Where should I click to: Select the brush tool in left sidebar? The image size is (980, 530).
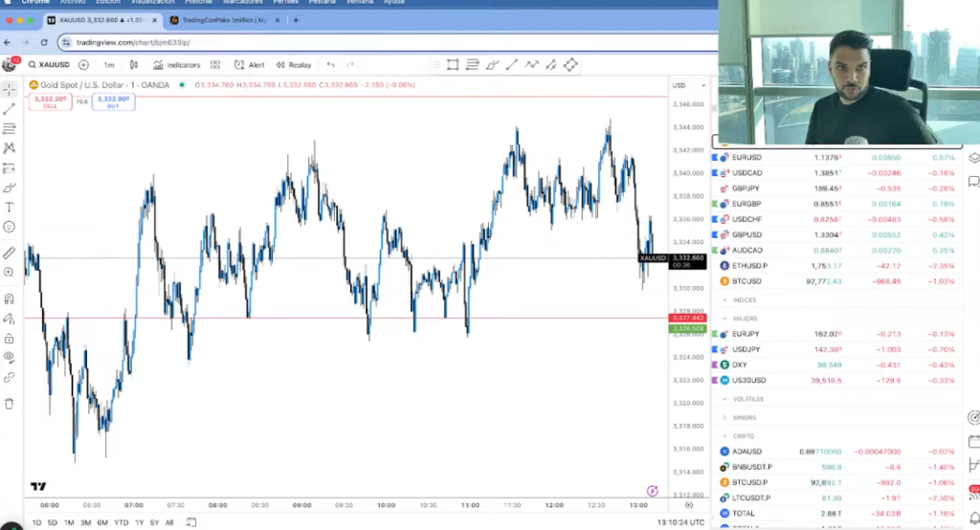(9, 188)
